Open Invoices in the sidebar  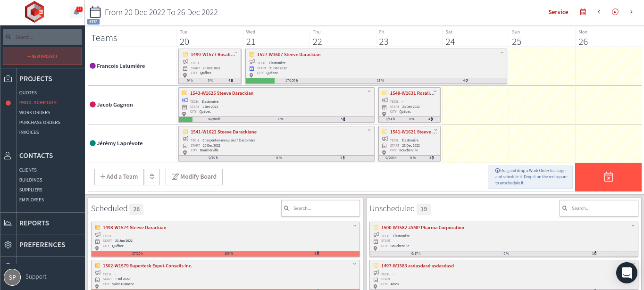click(x=29, y=133)
